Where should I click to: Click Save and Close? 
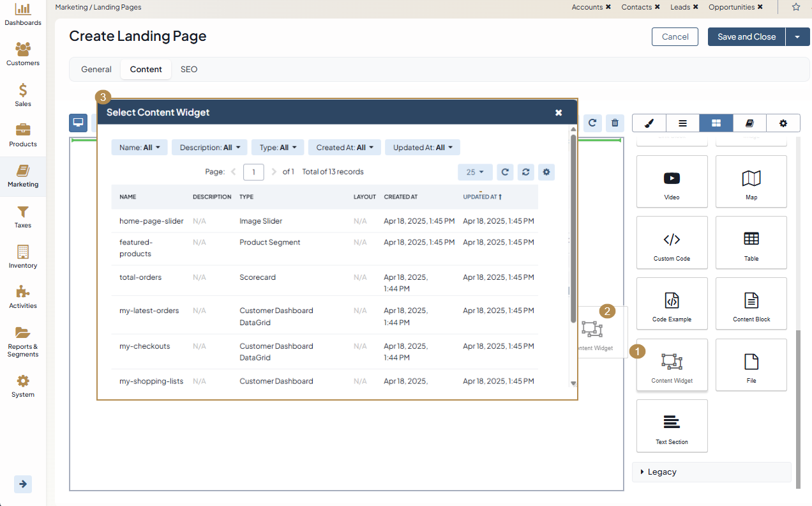(x=746, y=37)
